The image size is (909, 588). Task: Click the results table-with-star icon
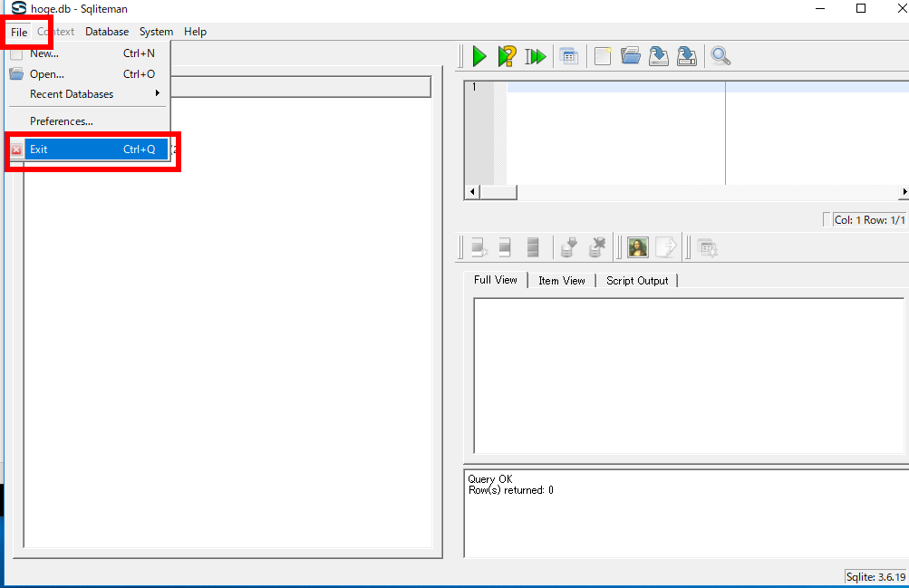(707, 248)
